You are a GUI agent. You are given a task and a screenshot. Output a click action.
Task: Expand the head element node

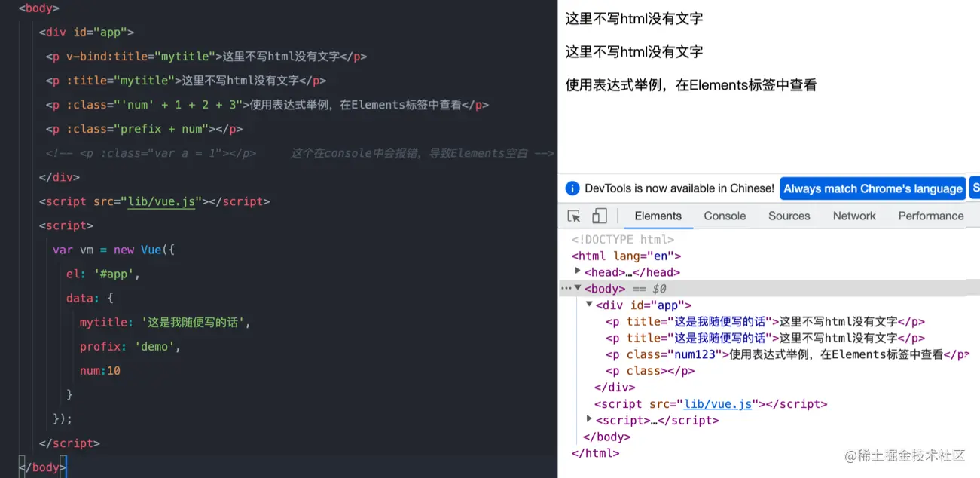(x=578, y=271)
